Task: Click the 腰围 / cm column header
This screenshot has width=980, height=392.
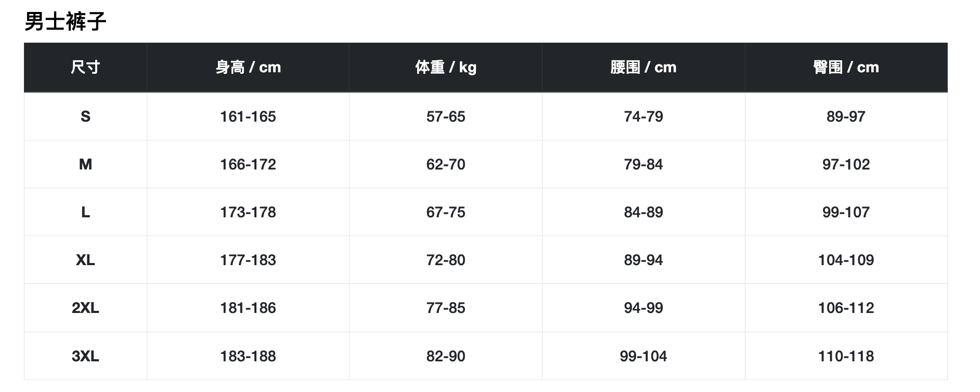Action: pyautogui.click(x=643, y=67)
